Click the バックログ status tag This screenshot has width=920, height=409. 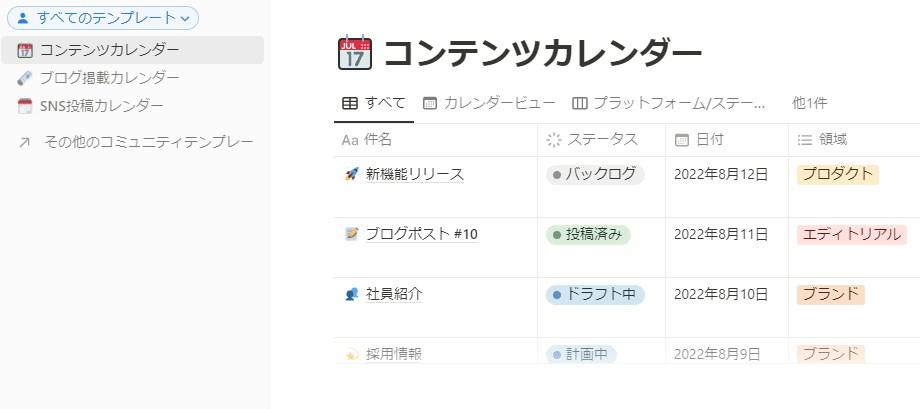(595, 174)
